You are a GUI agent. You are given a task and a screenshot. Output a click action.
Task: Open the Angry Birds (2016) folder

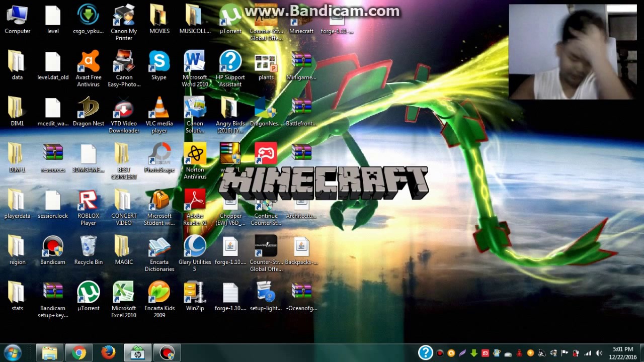(230, 115)
